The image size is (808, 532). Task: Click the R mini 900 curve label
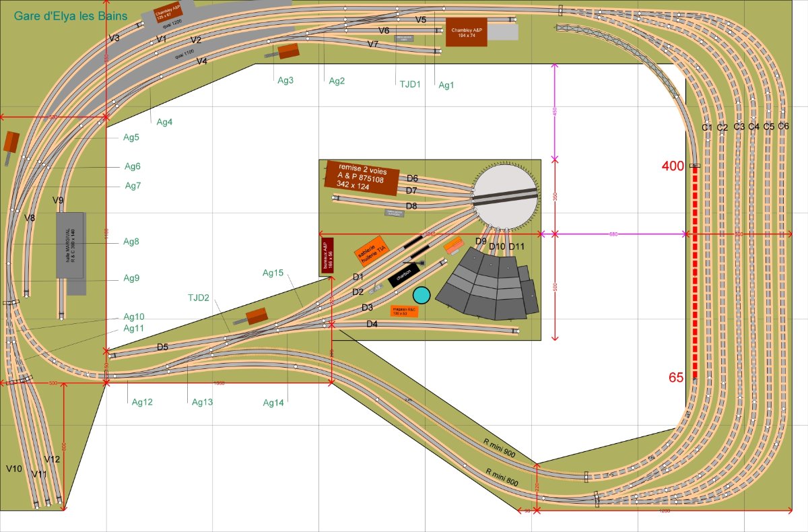(500, 448)
